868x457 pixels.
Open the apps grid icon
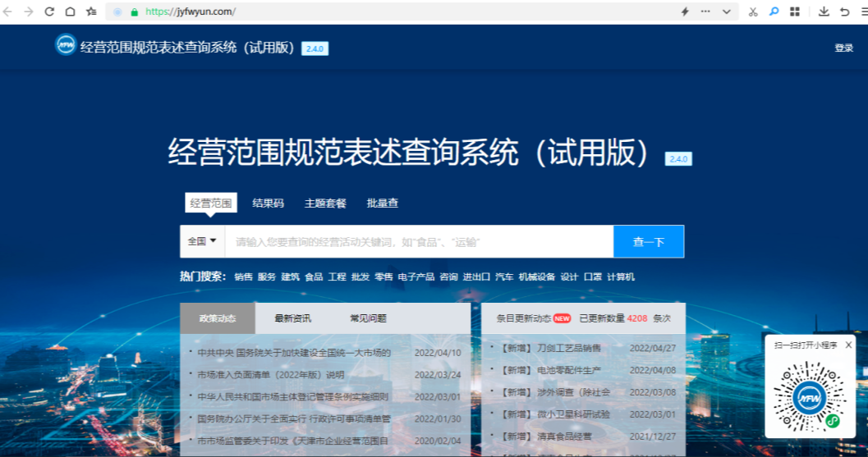[x=795, y=11]
